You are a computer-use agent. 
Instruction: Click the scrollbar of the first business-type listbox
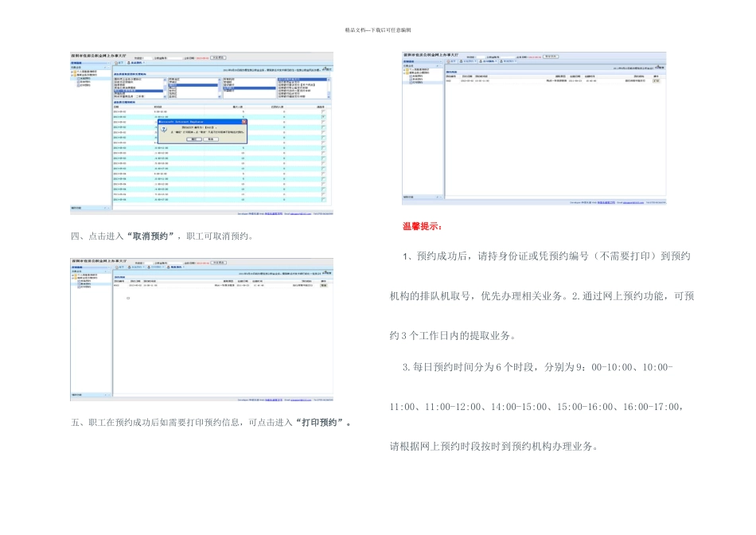(165, 88)
